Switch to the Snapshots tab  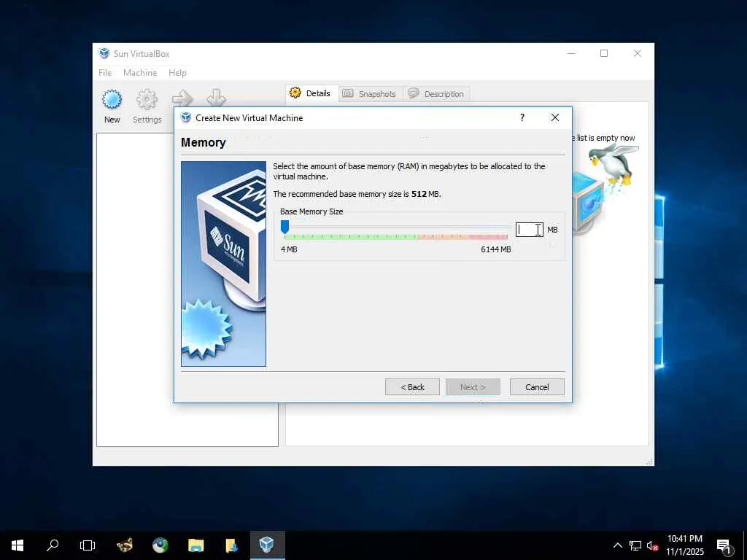[x=370, y=94]
